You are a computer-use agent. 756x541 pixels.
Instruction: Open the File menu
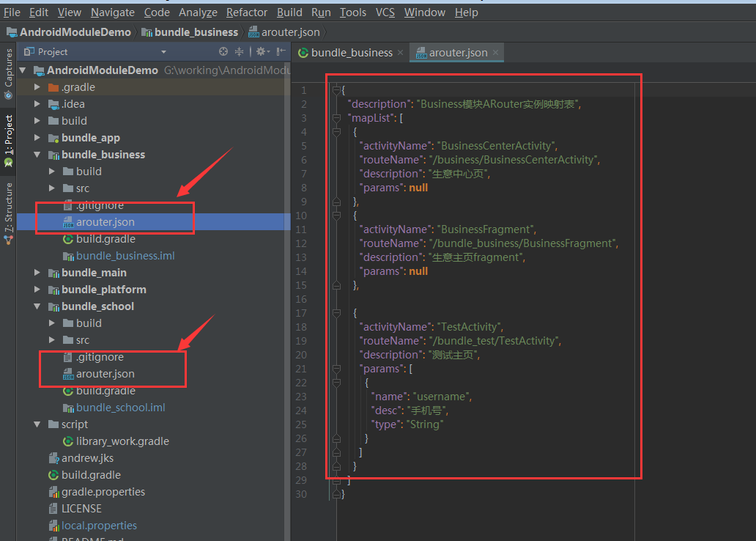click(x=12, y=12)
